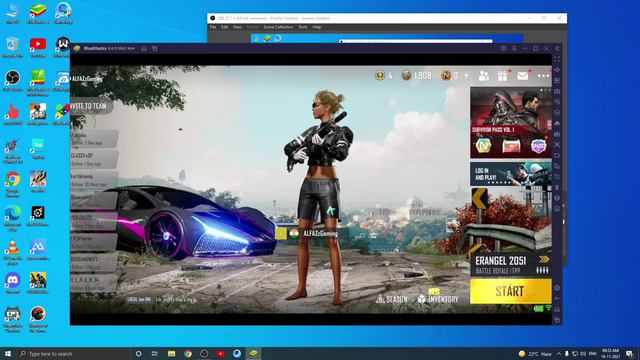Open the BlueStacks desktop shortcut in top row
This screenshot has height=360, width=640.
(x=38, y=13)
